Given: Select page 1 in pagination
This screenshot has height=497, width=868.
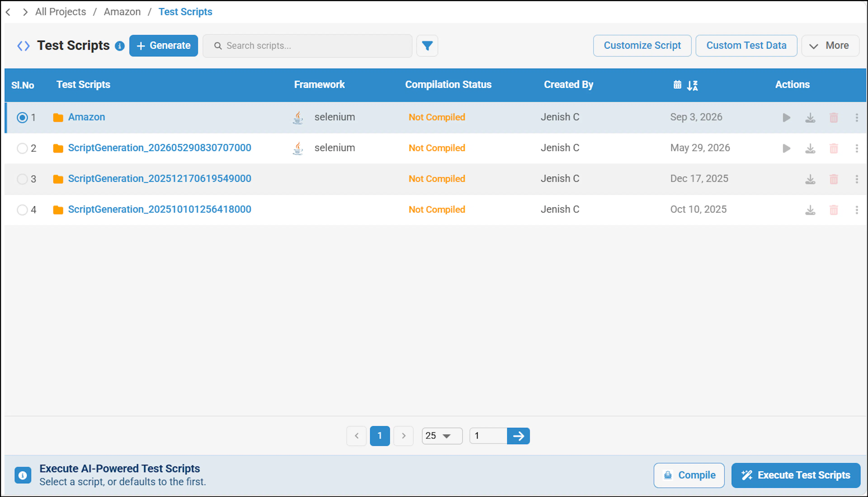Looking at the screenshot, I should pyautogui.click(x=380, y=436).
